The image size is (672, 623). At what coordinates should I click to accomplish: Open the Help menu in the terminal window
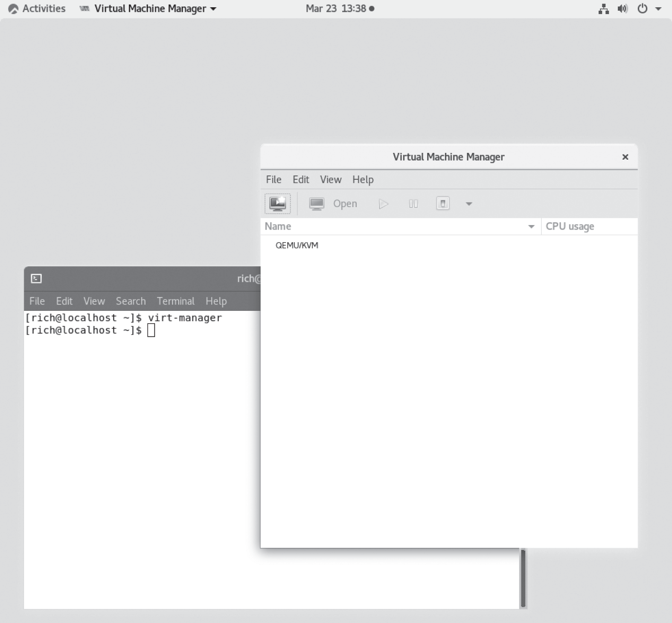pyautogui.click(x=216, y=301)
